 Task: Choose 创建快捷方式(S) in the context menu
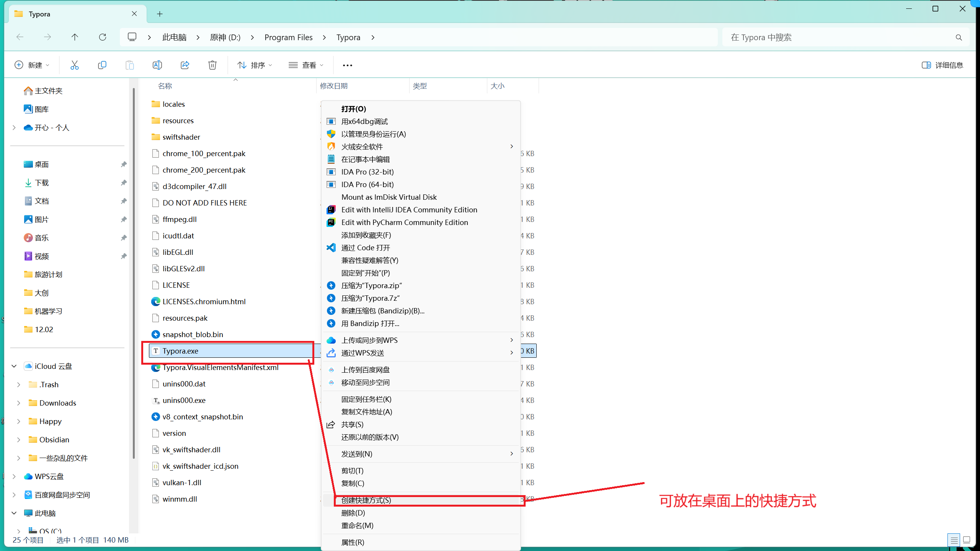click(x=421, y=500)
